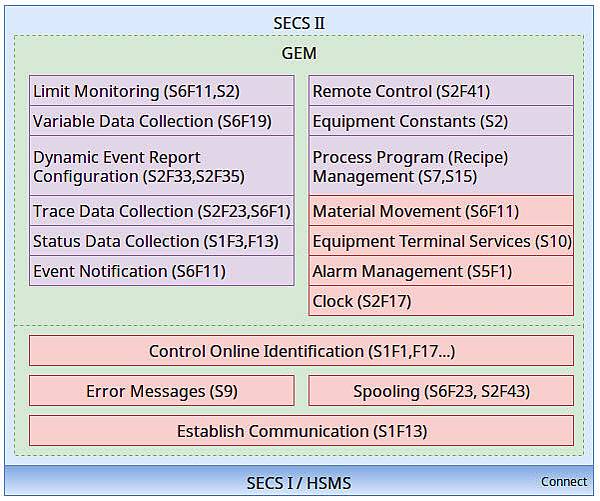
Task: Select Spooling (S6F23, S2F43) block
Action: pyautogui.click(x=441, y=391)
